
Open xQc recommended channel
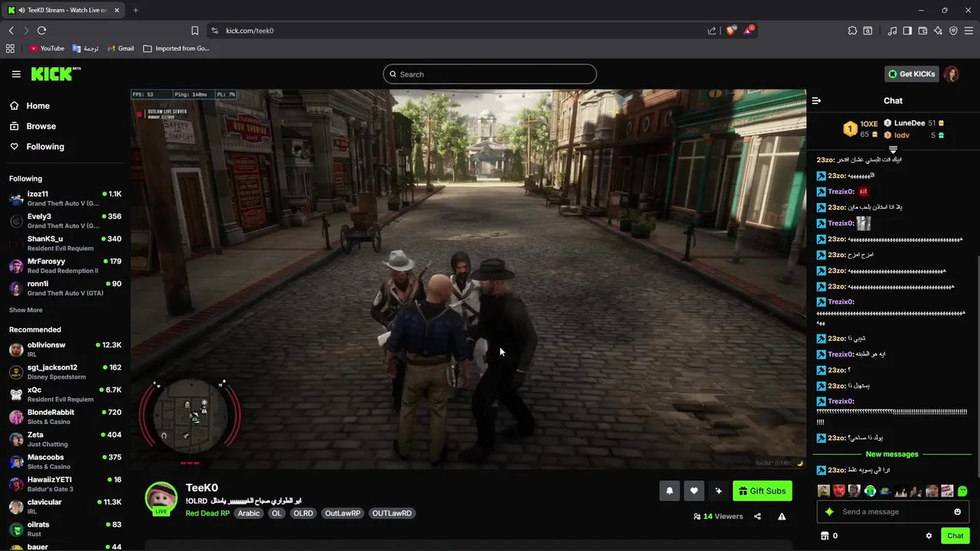[x=65, y=394]
